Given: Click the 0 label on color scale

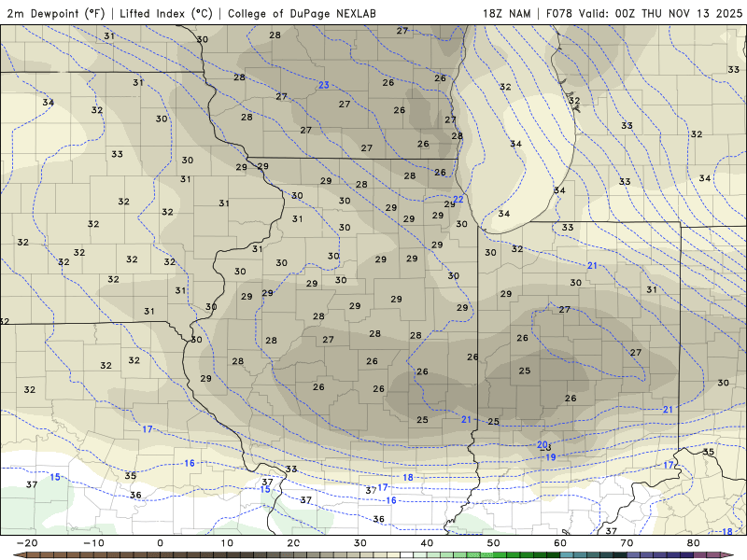Looking at the screenshot, I should (x=160, y=543).
